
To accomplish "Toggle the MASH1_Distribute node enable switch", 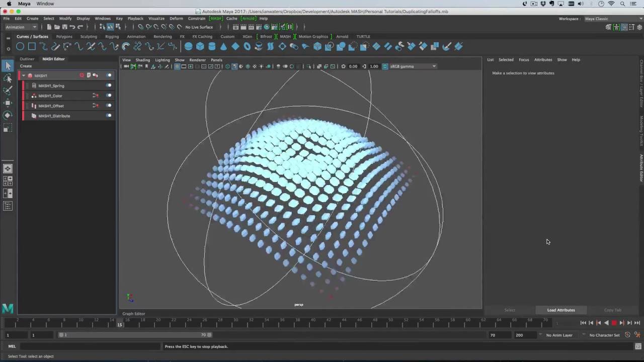I will [x=109, y=116].
